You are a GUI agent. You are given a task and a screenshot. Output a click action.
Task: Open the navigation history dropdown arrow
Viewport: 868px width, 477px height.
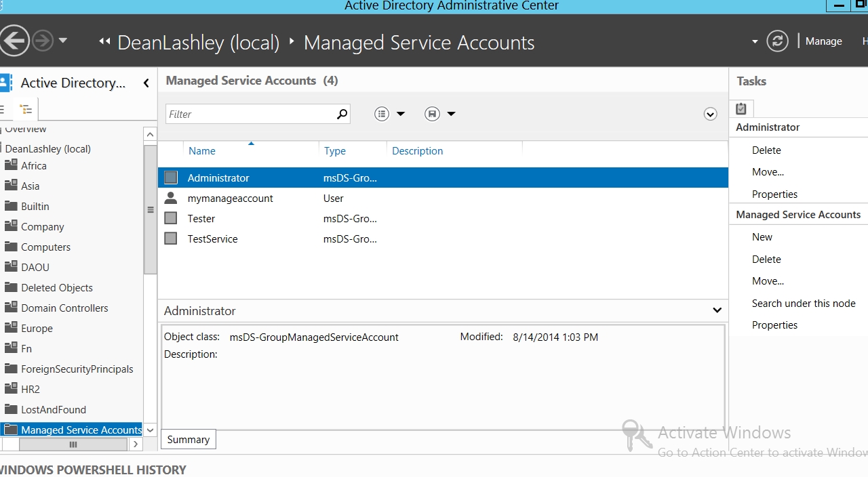63,41
